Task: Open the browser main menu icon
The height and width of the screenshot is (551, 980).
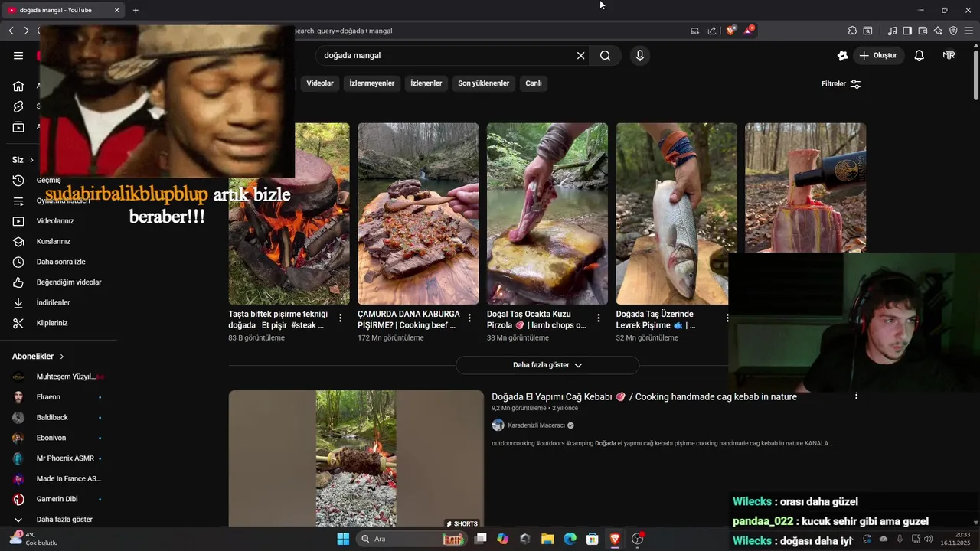Action: pyautogui.click(x=969, y=31)
